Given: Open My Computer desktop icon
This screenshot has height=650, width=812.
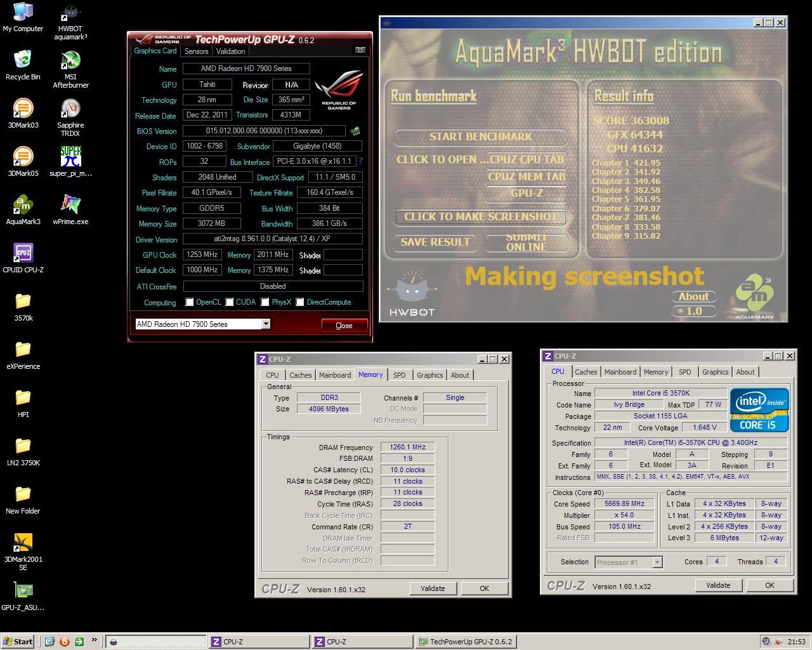Looking at the screenshot, I should click(23, 18).
